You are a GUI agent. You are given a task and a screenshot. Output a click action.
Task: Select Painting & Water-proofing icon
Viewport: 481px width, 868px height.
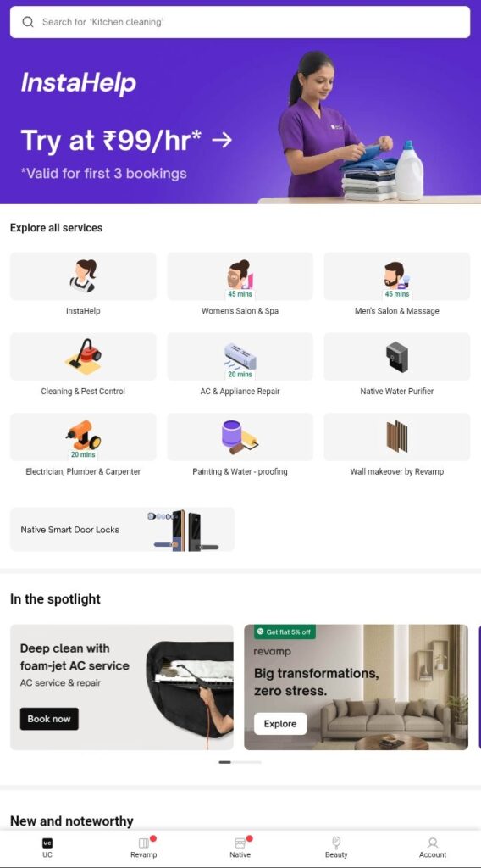coord(240,437)
